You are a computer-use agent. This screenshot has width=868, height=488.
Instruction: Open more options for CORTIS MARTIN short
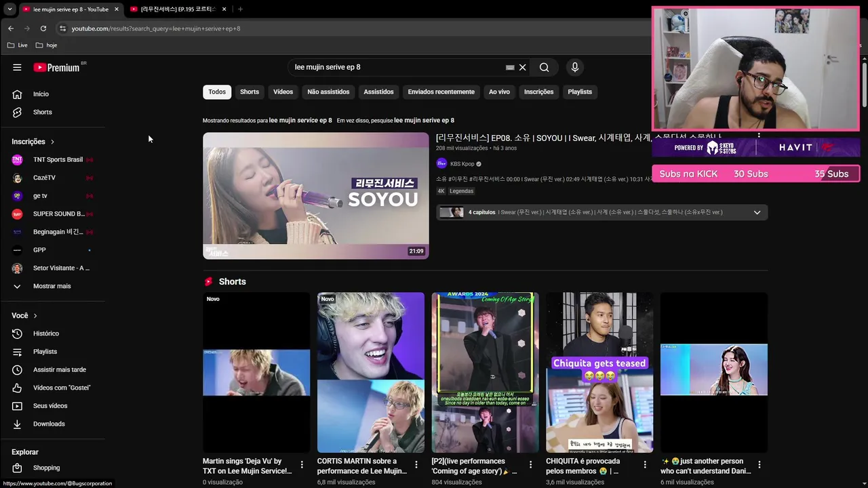416,464
